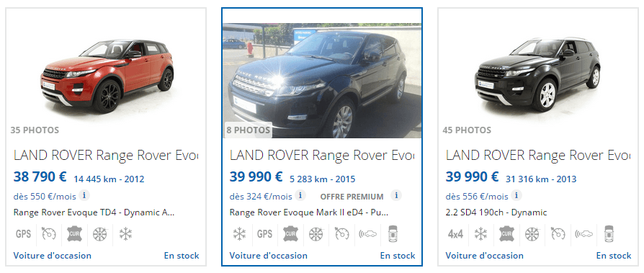This screenshot has height=273, width=644.
Task: Click GPS icon on red Evoque card
Action: coord(23,234)
